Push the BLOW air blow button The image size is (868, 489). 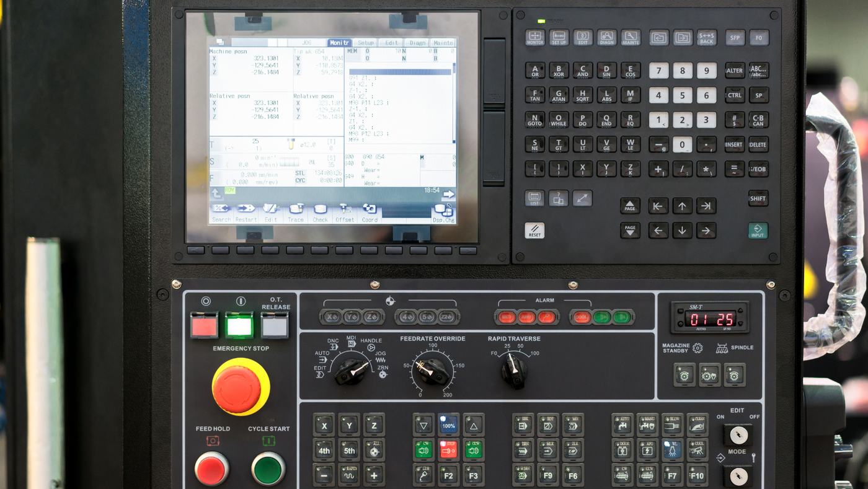click(x=672, y=425)
